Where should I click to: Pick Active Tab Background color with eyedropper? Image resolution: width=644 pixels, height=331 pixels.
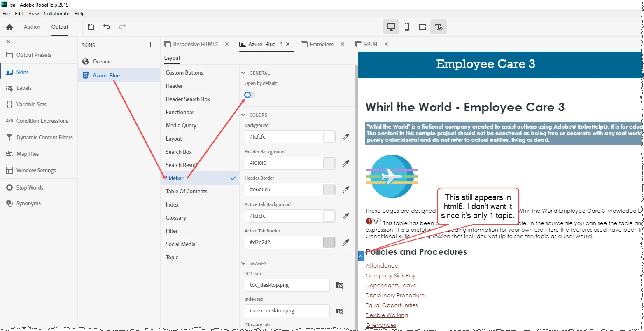(x=346, y=216)
